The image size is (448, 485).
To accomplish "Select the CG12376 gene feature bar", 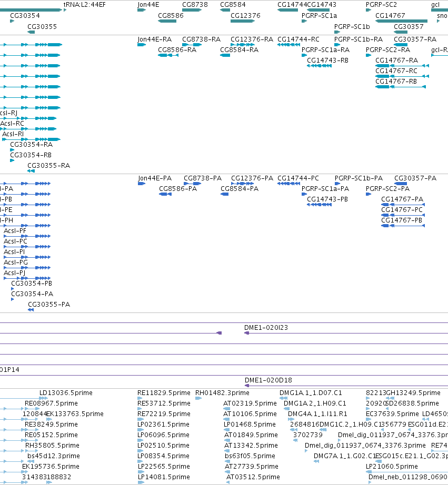I will coord(243,21).
